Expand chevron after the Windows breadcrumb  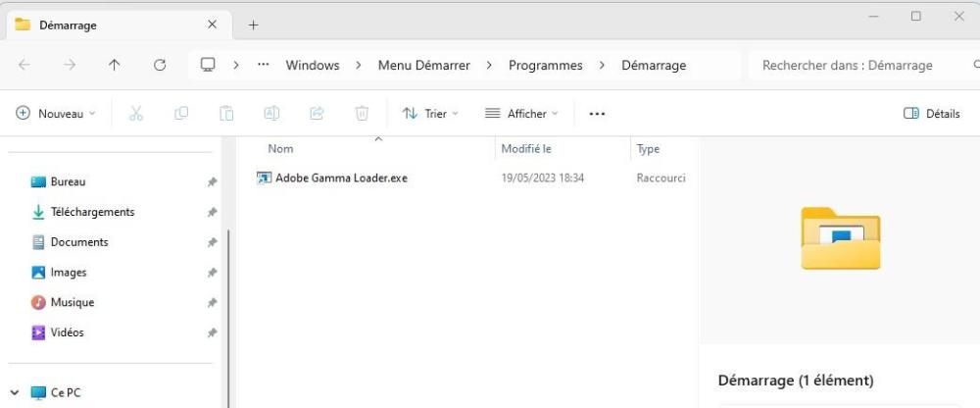pos(359,65)
